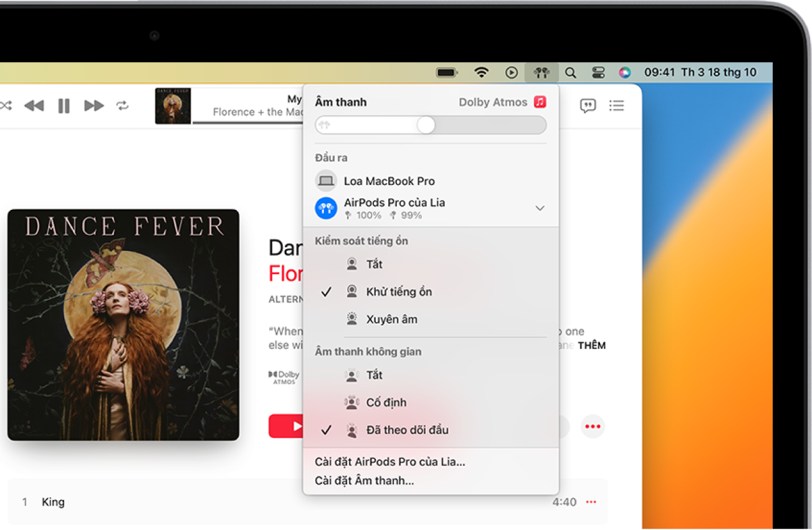Click the Music app icon beside Dolby Atmos
812x530 pixels.
pyautogui.click(x=540, y=102)
